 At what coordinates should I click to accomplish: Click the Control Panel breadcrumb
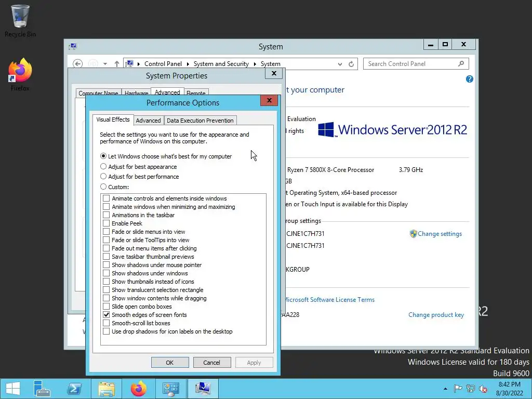click(163, 64)
